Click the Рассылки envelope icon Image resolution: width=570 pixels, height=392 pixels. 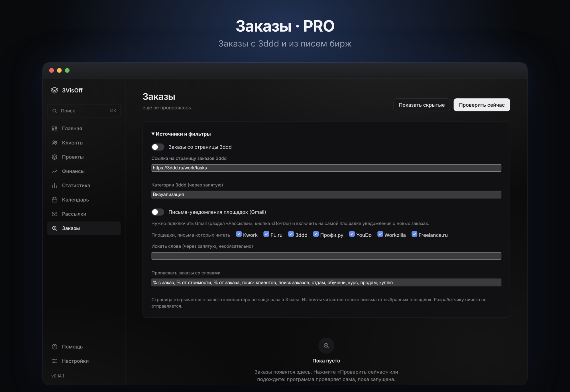coord(54,214)
